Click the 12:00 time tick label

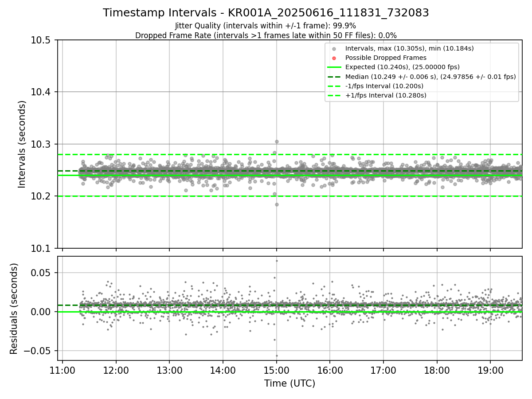(x=116, y=370)
